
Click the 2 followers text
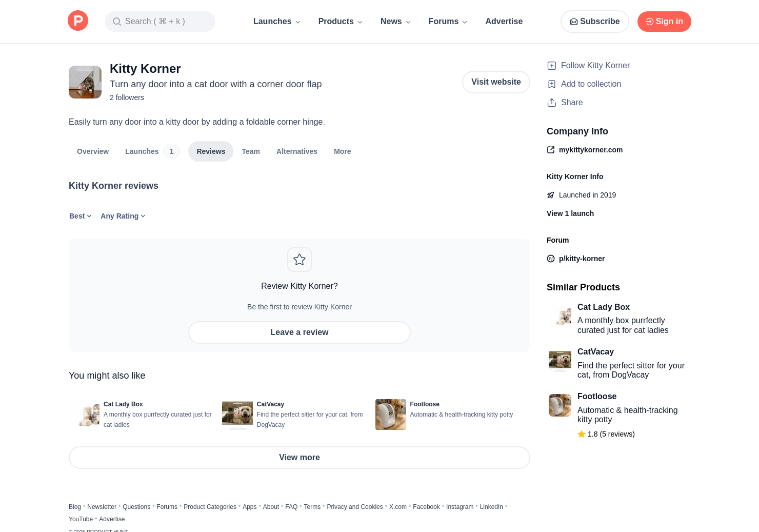coord(127,97)
